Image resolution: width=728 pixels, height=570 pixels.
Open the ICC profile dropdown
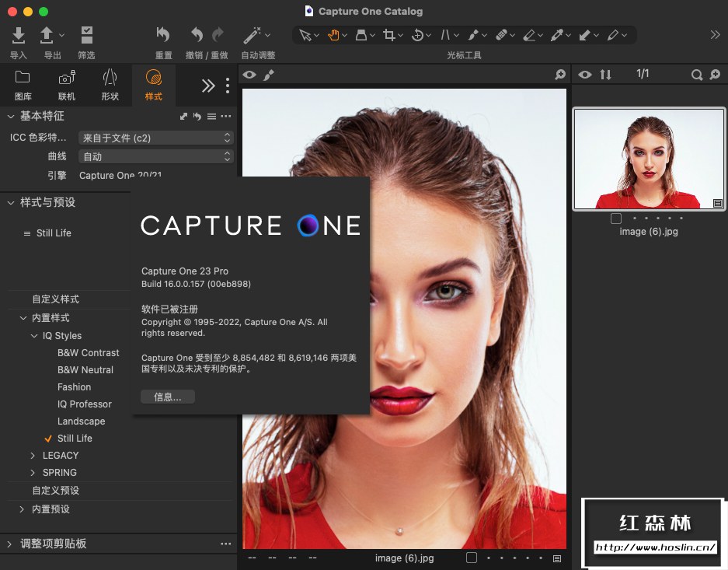tap(155, 138)
